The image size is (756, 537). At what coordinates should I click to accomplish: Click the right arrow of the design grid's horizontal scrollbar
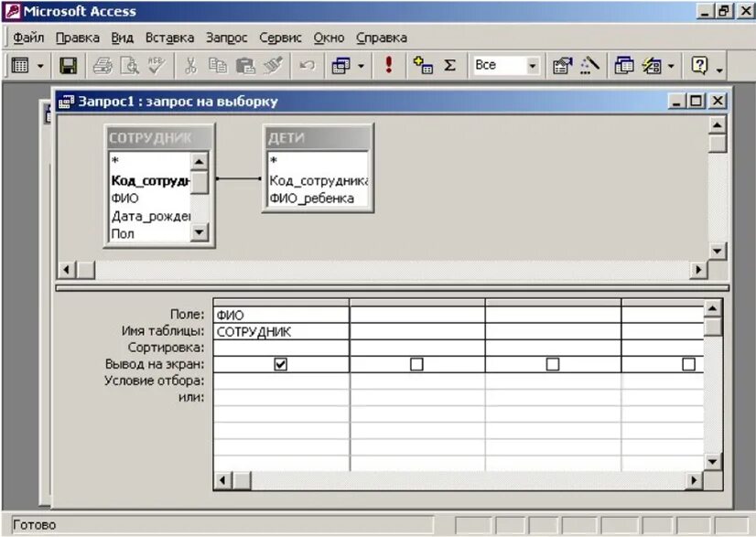[694, 480]
